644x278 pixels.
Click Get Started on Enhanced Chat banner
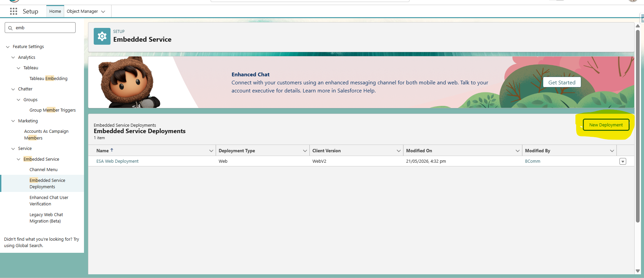point(562,82)
